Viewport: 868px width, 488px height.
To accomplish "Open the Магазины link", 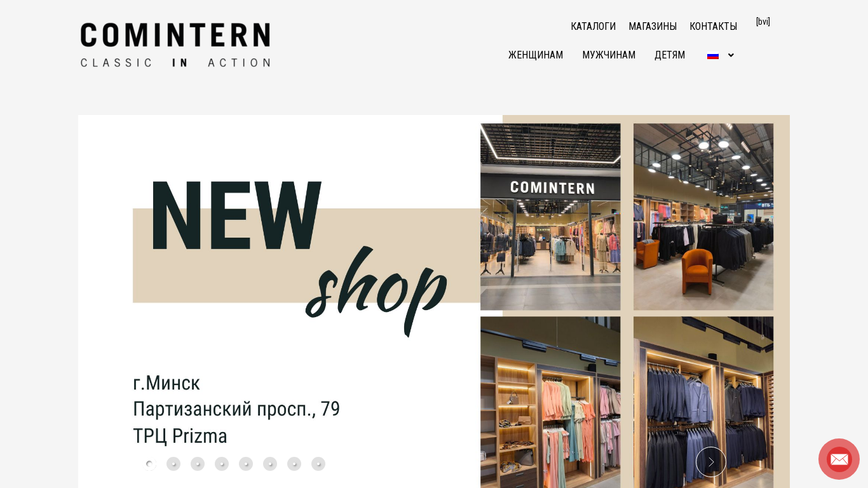I will (x=653, y=27).
